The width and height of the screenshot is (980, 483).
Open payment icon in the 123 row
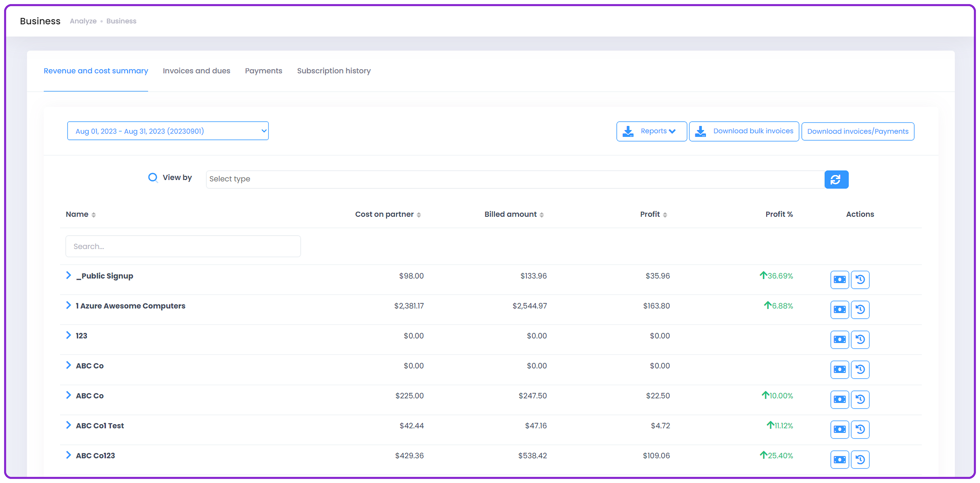(x=840, y=339)
